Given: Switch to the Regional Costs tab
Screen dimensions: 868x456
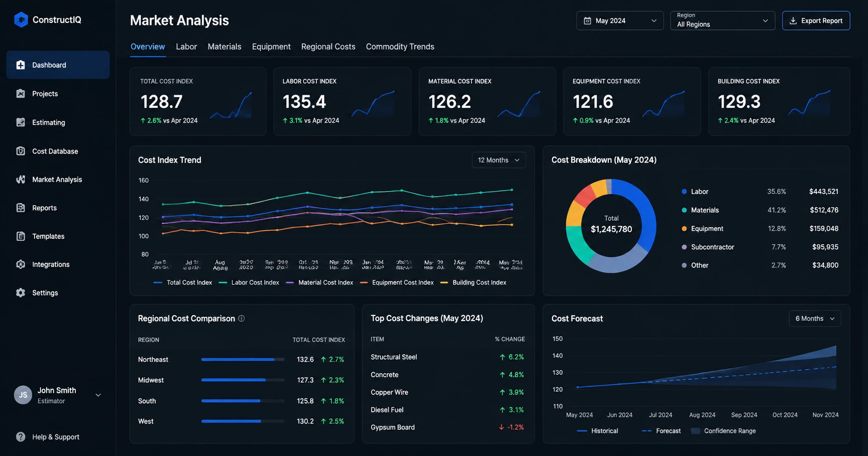Looking at the screenshot, I should pos(328,47).
